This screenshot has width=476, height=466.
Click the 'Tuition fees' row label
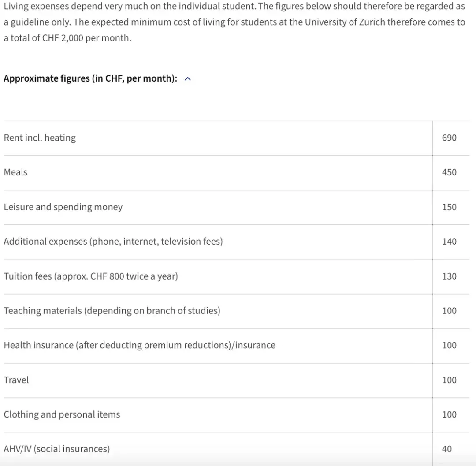91,276
